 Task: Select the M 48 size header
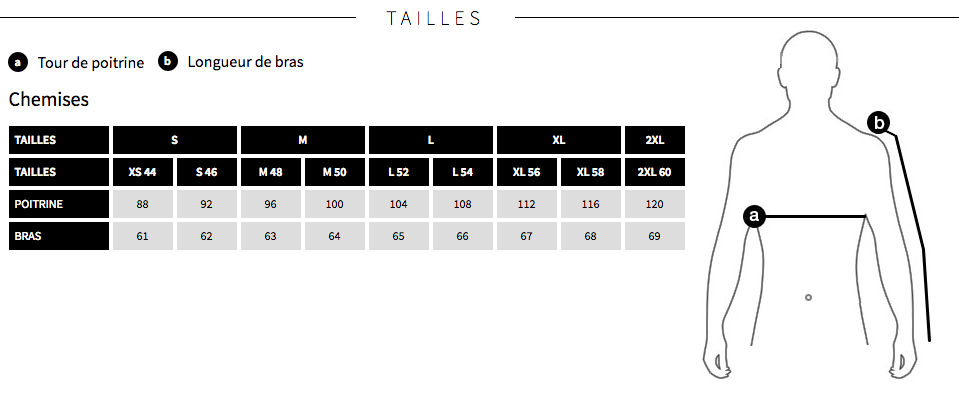tap(270, 172)
